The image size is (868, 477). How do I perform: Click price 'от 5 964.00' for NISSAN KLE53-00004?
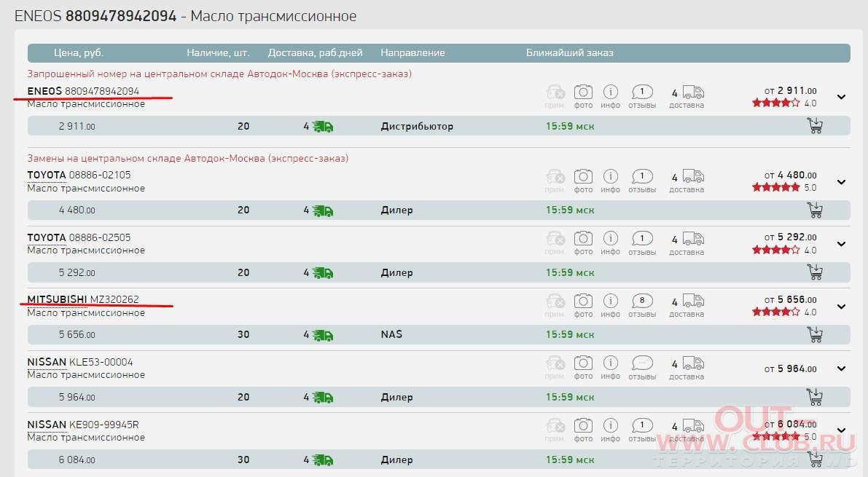[791, 368]
